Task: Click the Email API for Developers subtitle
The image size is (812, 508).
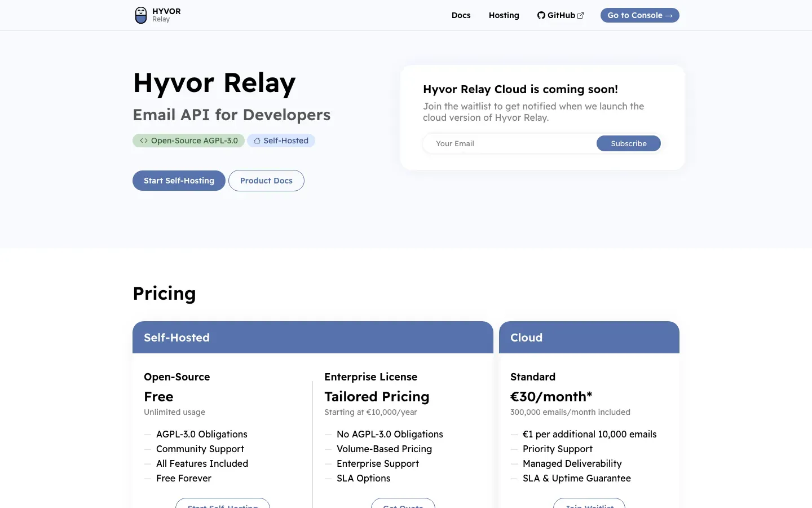Action: [232, 115]
